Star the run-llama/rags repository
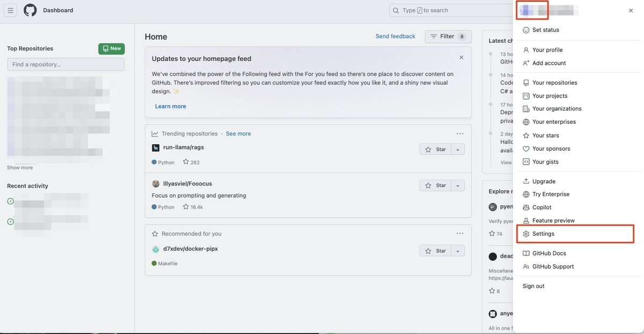Viewport: 644px width, 334px height. pos(435,150)
